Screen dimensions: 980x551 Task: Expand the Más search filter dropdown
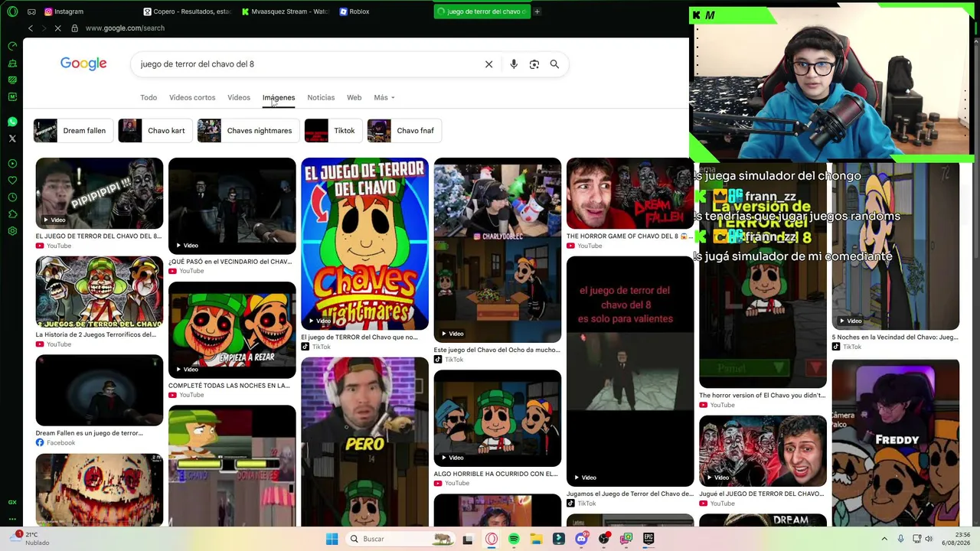[x=384, y=97]
